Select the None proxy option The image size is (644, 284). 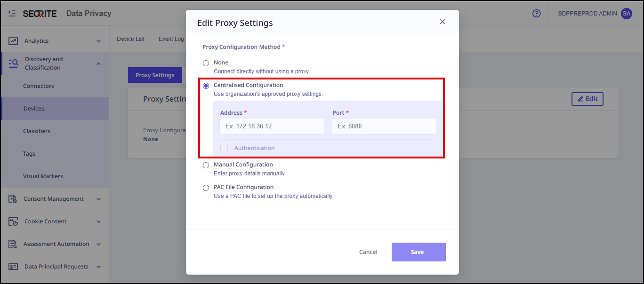coord(206,63)
